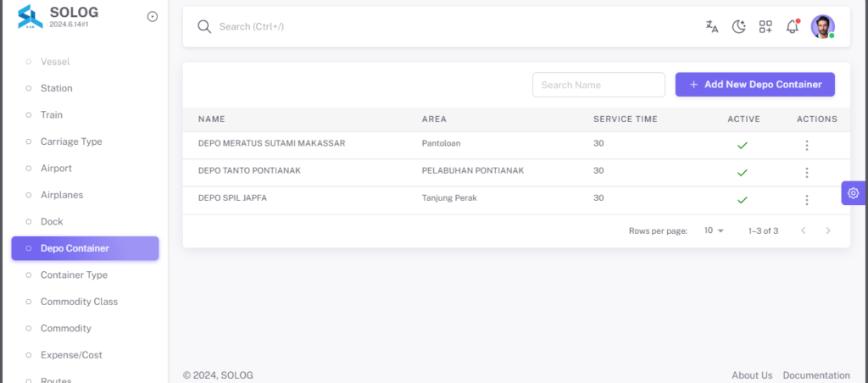
Task: Click Add New Depo Container button
Action: pos(755,85)
